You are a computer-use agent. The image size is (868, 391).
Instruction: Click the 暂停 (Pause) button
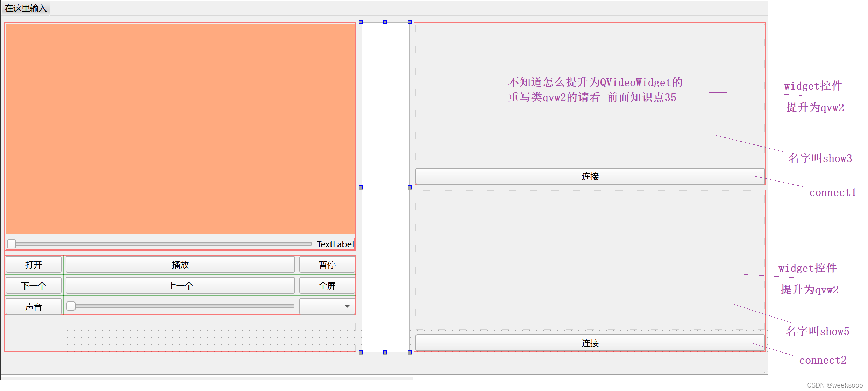[x=327, y=265]
